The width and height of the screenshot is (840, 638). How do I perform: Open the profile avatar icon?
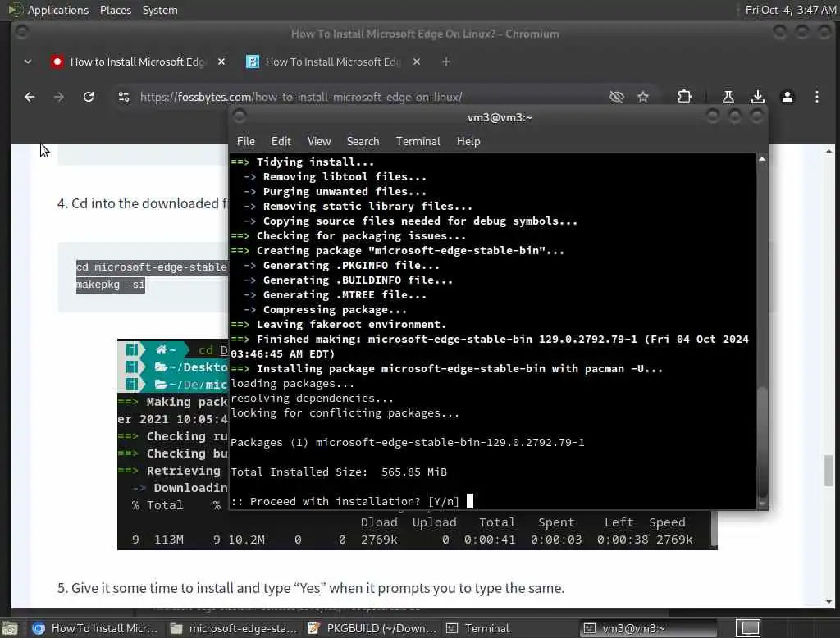click(x=787, y=97)
